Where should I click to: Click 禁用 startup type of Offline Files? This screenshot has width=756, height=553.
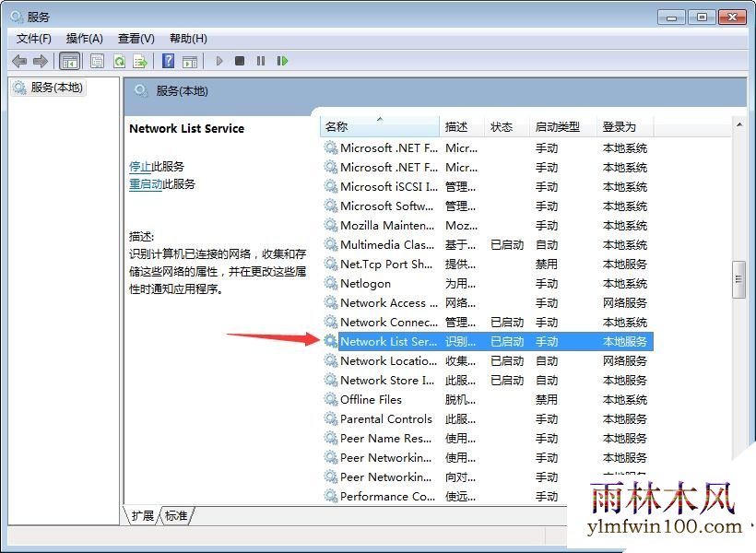click(547, 399)
